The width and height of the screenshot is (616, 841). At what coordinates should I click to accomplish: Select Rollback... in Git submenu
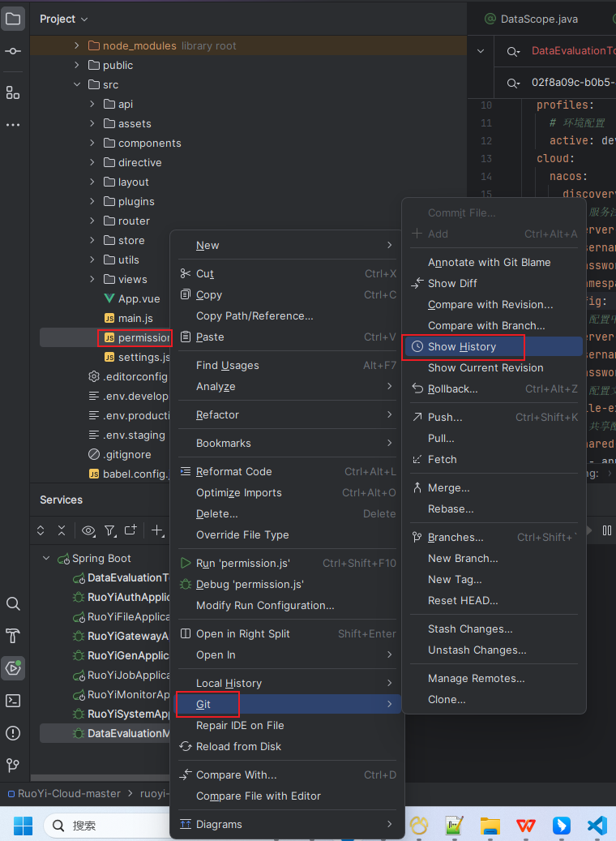tap(494, 388)
